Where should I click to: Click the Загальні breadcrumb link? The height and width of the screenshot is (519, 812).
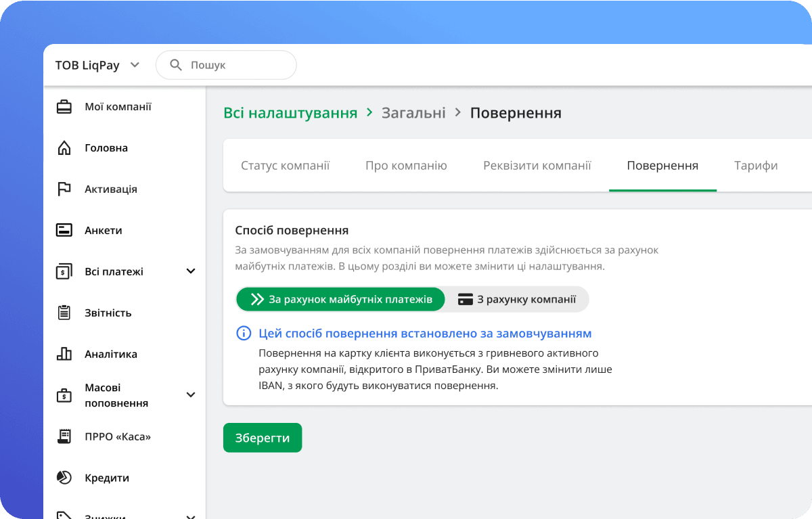click(413, 113)
